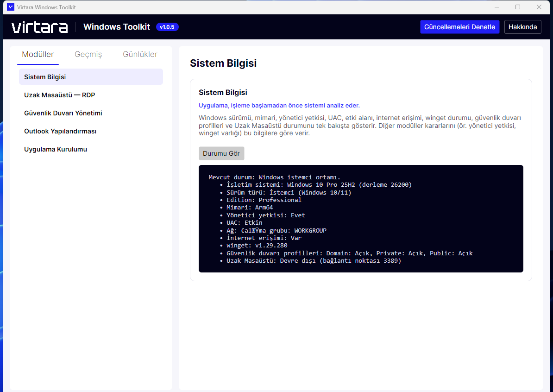This screenshot has width=553, height=392.
Task: Click the Windows Toolkit header title
Action: [x=117, y=27]
